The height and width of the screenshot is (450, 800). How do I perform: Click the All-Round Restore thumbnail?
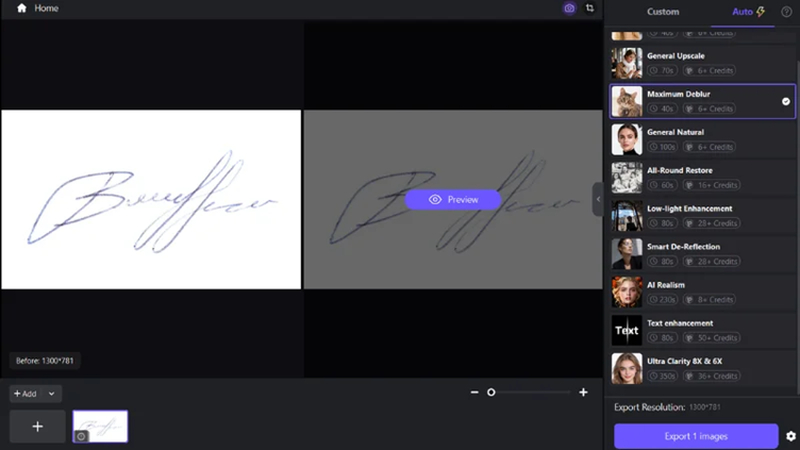pyautogui.click(x=627, y=178)
